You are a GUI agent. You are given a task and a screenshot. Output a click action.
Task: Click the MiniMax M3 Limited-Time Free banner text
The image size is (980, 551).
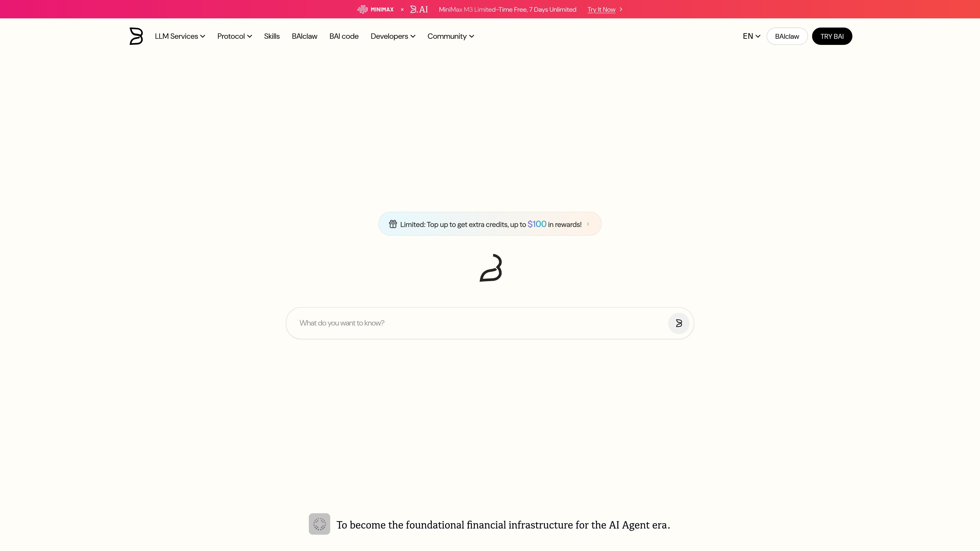point(508,9)
